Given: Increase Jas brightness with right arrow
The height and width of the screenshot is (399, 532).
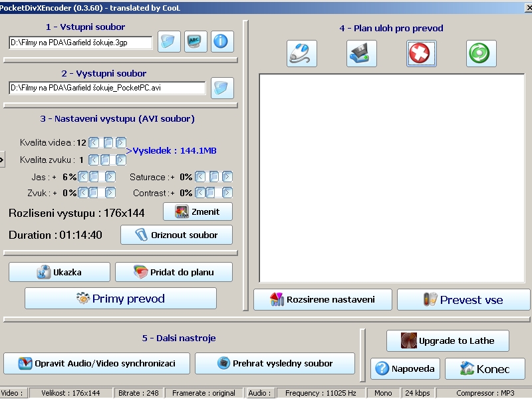Looking at the screenshot, I should click(110, 176).
